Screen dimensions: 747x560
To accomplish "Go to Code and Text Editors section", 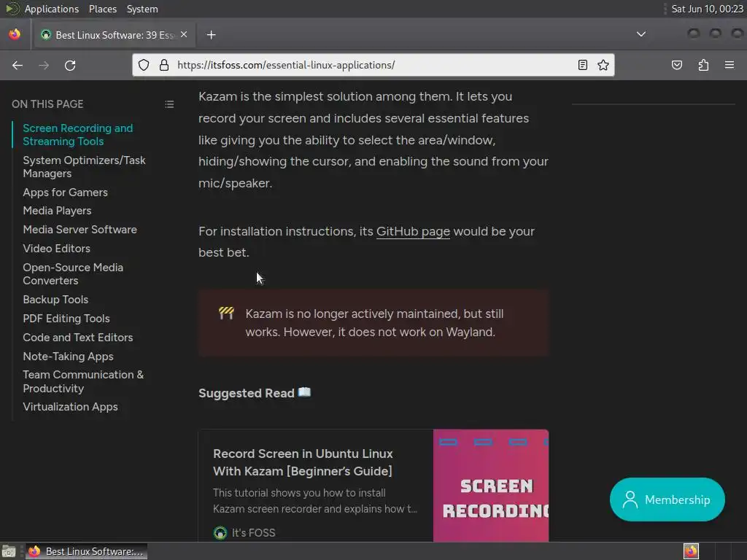I will tap(78, 338).
